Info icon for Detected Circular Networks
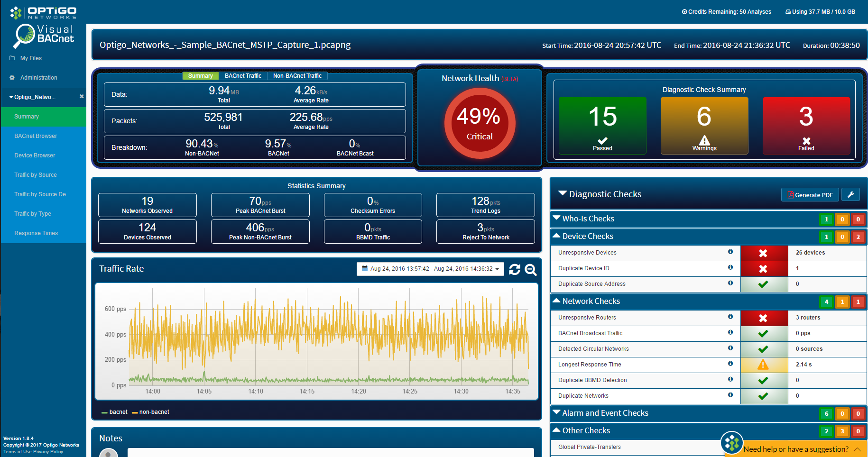This screenshot has width=868, height=457. click(730, 348)
